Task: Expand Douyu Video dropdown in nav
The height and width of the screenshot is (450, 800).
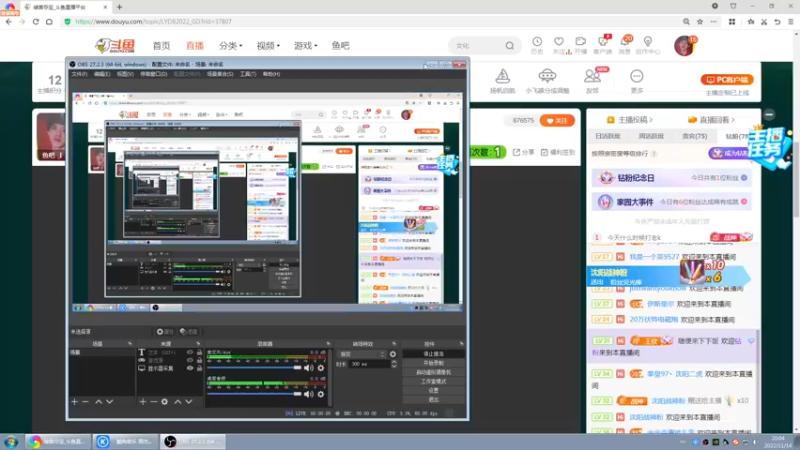Action: pos(268,45)
